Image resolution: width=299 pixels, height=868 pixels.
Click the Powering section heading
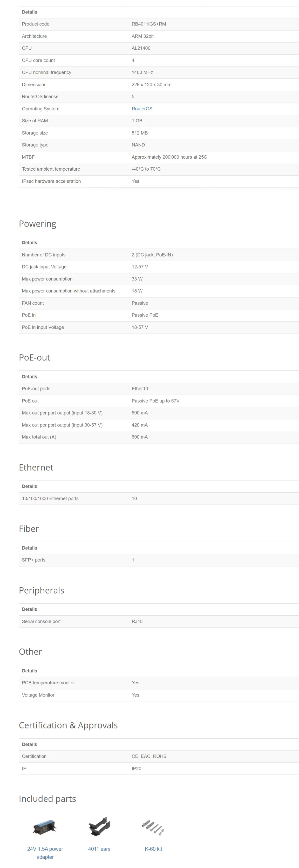[37, 224]
